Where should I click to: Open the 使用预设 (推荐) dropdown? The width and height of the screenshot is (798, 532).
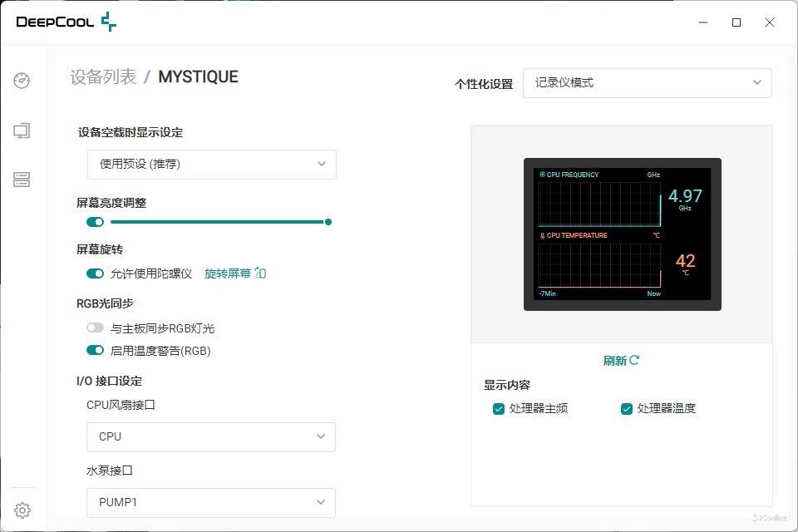[212, 164]
